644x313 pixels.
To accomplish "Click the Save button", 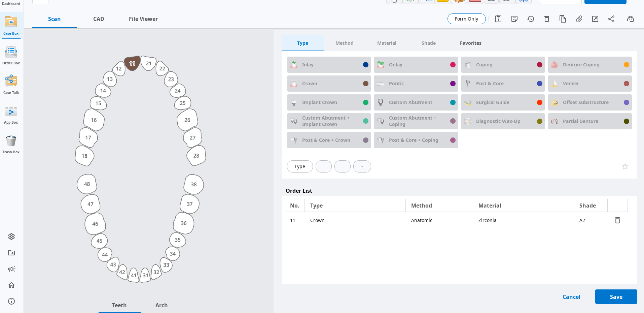I will (616, 297).
